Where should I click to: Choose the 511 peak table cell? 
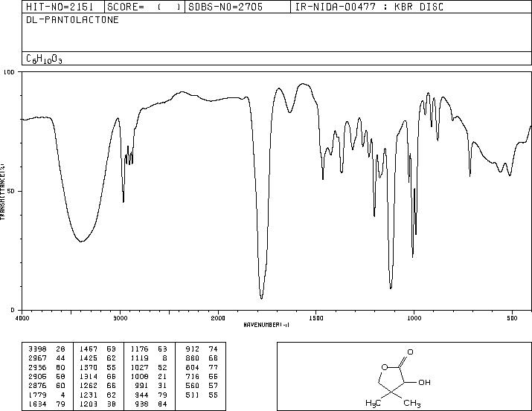193,395
